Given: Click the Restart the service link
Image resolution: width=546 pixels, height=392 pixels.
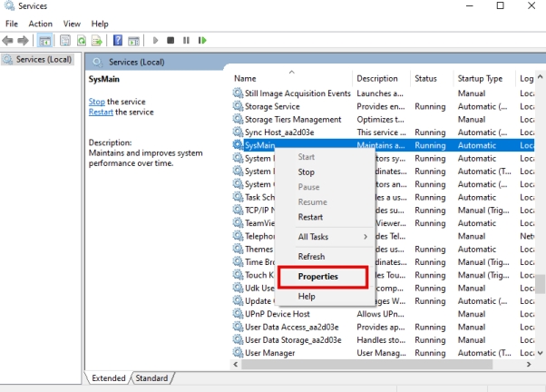Looking at the screenshot, I should tap(102, 112).
